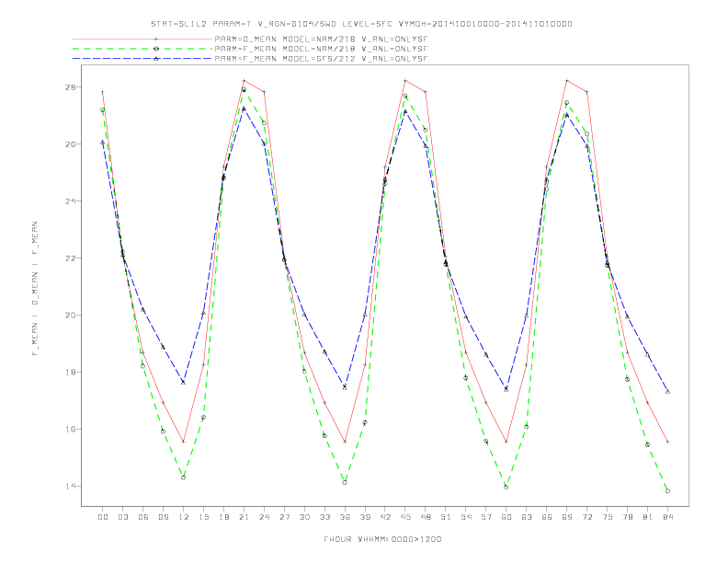This screenshot has width=728, height=563.
Task: Click x-axis forecast hour label 33
Action: pos(324,517)
